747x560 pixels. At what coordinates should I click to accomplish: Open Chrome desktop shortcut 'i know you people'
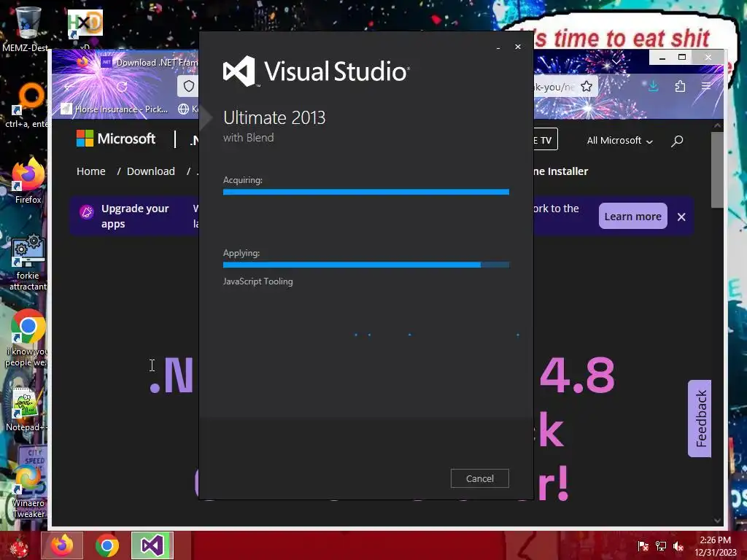point(28,338)
